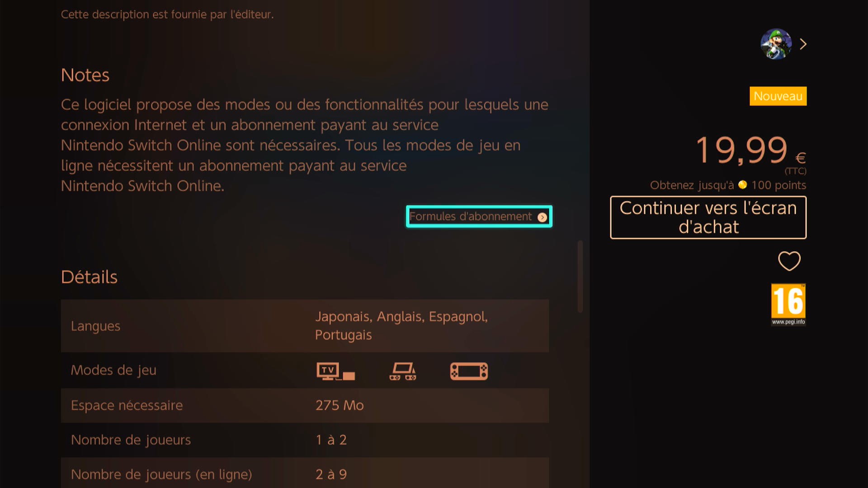Select the TV mode icon

point(335,371)
